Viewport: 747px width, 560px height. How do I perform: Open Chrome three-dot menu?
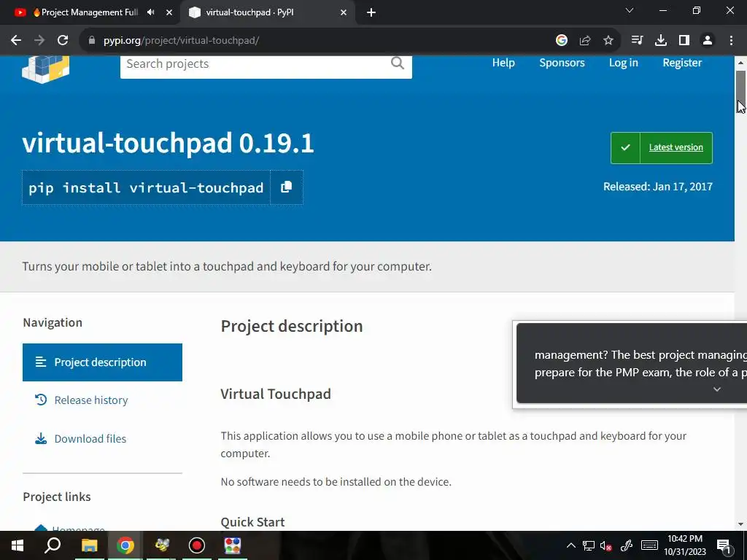tap(731, 41)
